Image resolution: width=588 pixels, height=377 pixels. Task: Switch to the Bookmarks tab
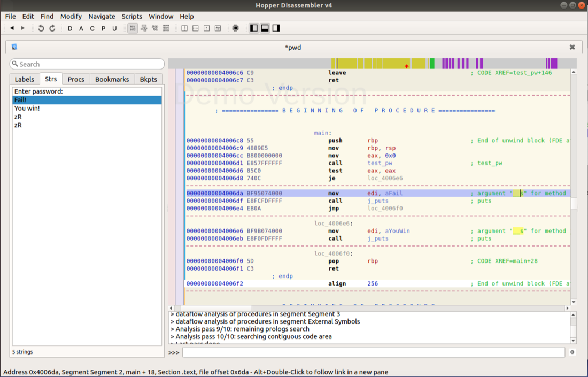pyautogui.click(x=112, y=79)
